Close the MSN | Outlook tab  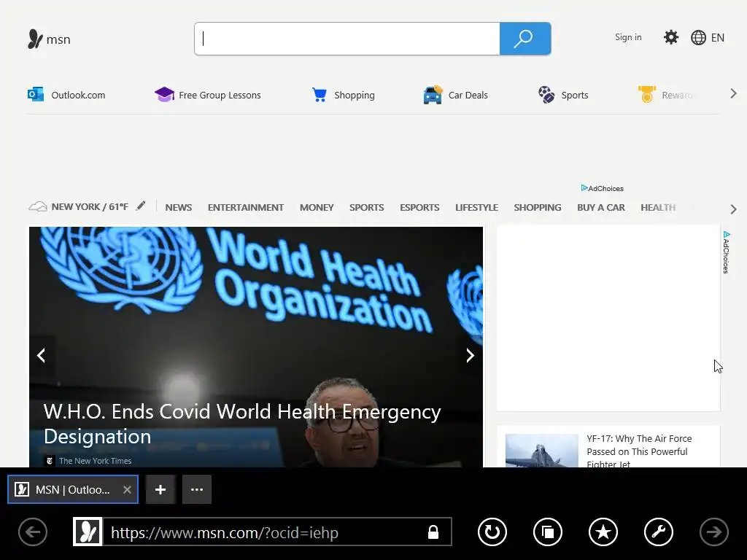click(x=127, y=489)
